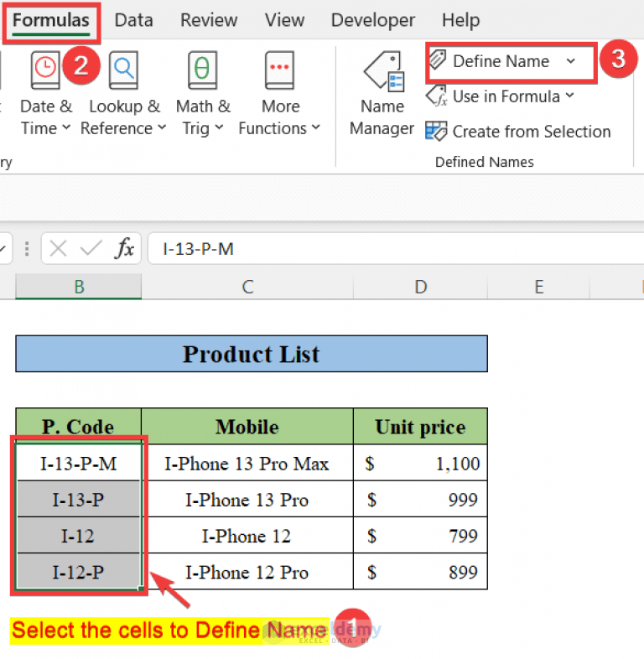Click Create from Selection label
This screenshot has width=644, height=659.
point(532,132)
